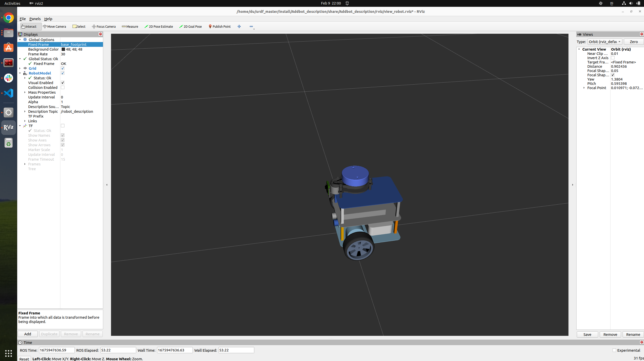Choose the Select tool
The width and height of the screenshot is (644, 361).
[x=79, y=26]
